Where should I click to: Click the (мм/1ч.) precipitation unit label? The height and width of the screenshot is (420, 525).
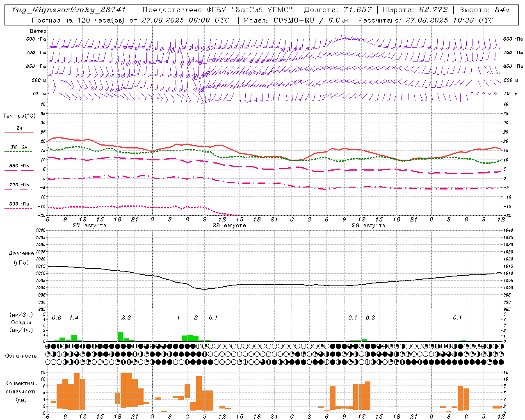click(21, 330)
